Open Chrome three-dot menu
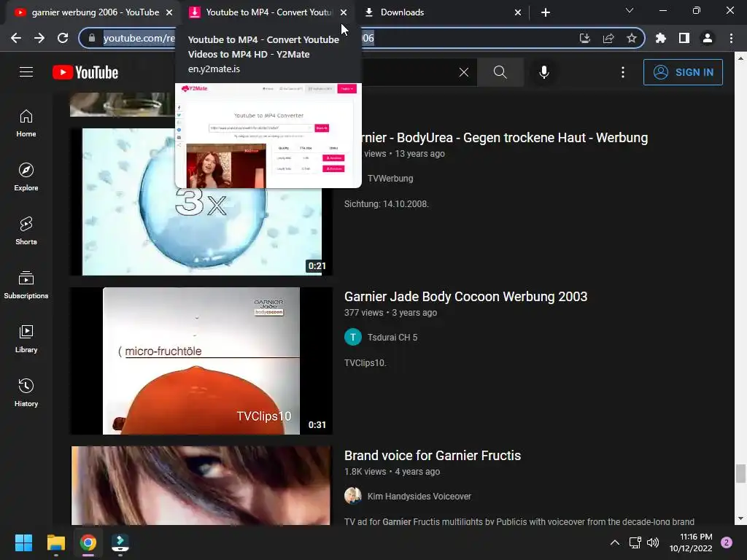The height and width of the screenshot is (560, 747). click(731, 38)
